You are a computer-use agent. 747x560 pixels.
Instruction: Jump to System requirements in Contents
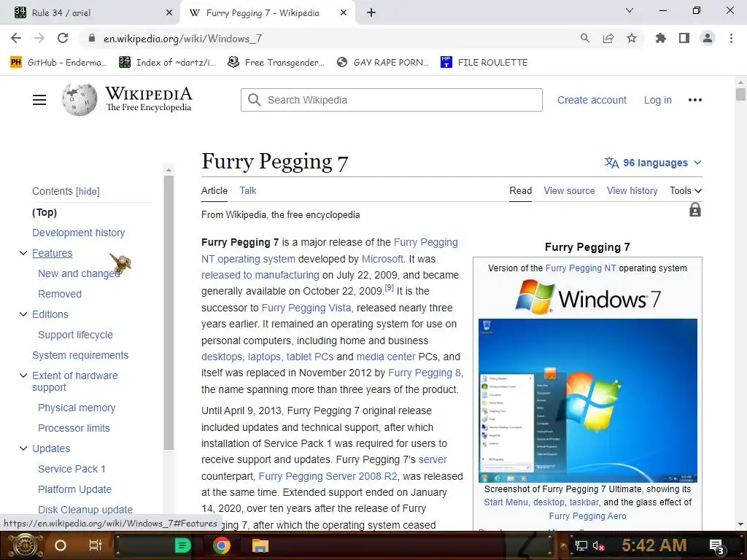[80, 355]
